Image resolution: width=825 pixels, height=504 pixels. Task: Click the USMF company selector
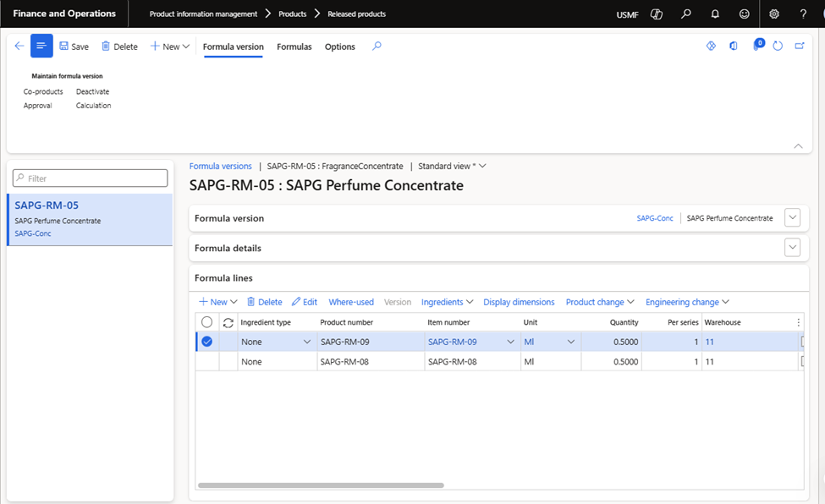pos(627,14)
